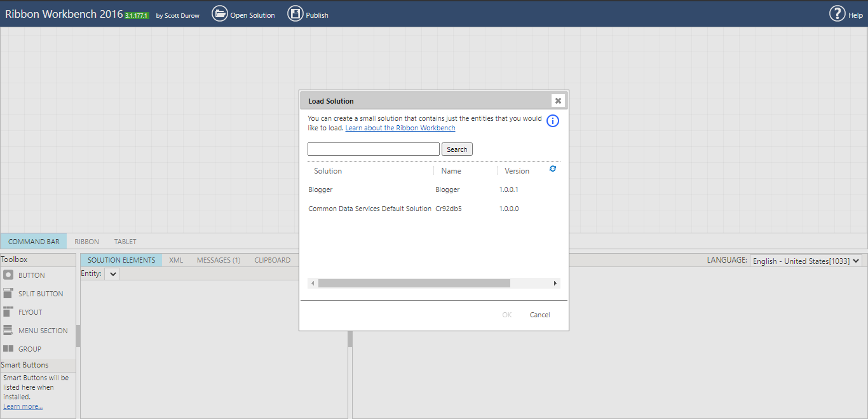The height and width of the screenshot is (419, 868).
Task: Click the Open Solution icon
Action: (x=219, y=13)
